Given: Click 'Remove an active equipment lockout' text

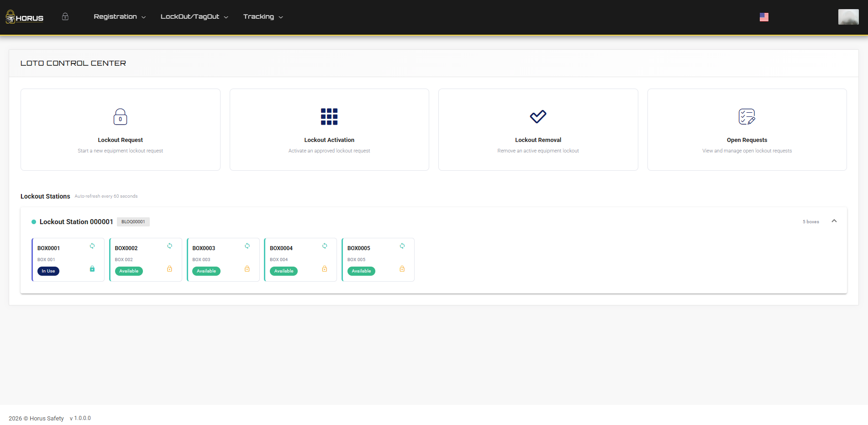Looking at the screenshot, I should [538, 151].
